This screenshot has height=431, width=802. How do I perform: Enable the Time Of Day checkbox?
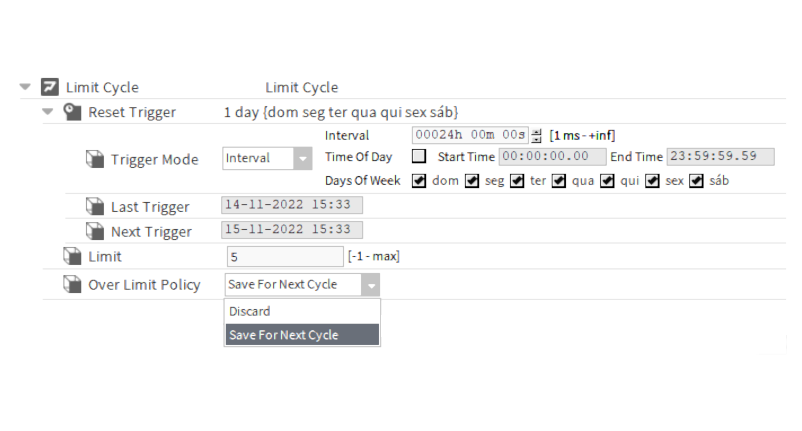click(419, 156)
